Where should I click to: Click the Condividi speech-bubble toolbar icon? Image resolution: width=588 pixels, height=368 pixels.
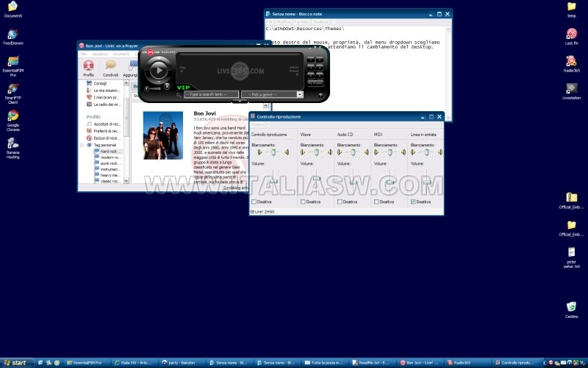(110, 68)
